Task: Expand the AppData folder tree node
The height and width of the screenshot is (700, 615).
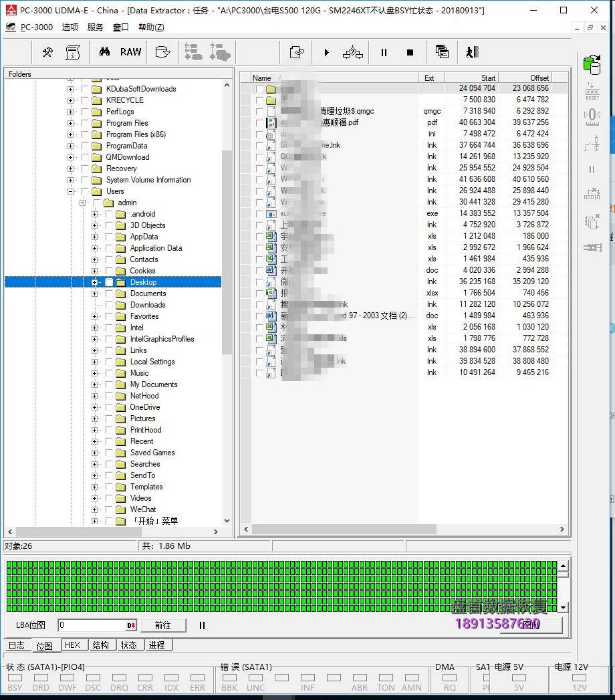Action: click(x=95, y=237)
